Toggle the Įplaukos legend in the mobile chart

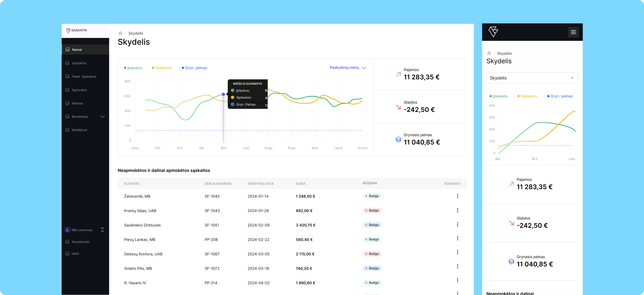point(499,96)
